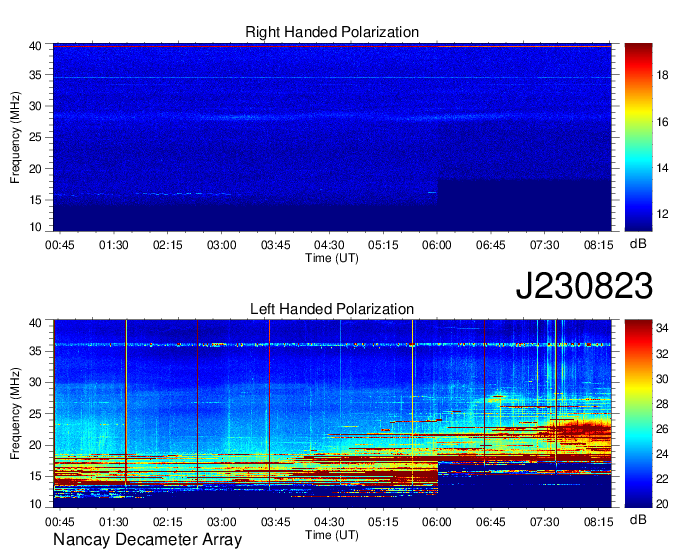Click the right-handed spectrogram plot area

pos(332,137)
